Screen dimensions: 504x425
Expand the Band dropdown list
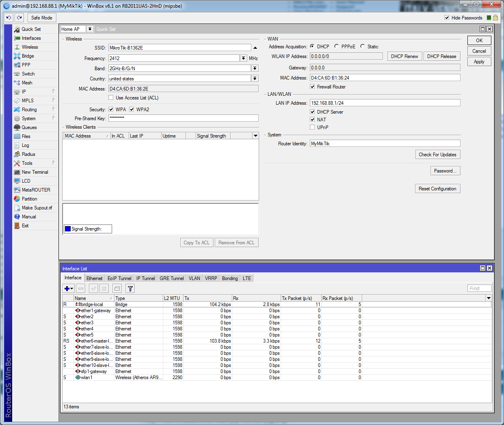255,69
